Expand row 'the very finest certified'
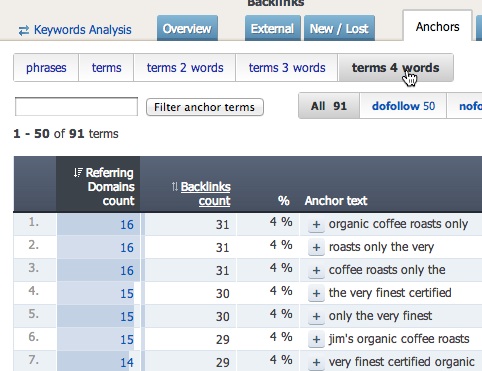482x371 pixels. pyautogui.click(x=316, y=293)
